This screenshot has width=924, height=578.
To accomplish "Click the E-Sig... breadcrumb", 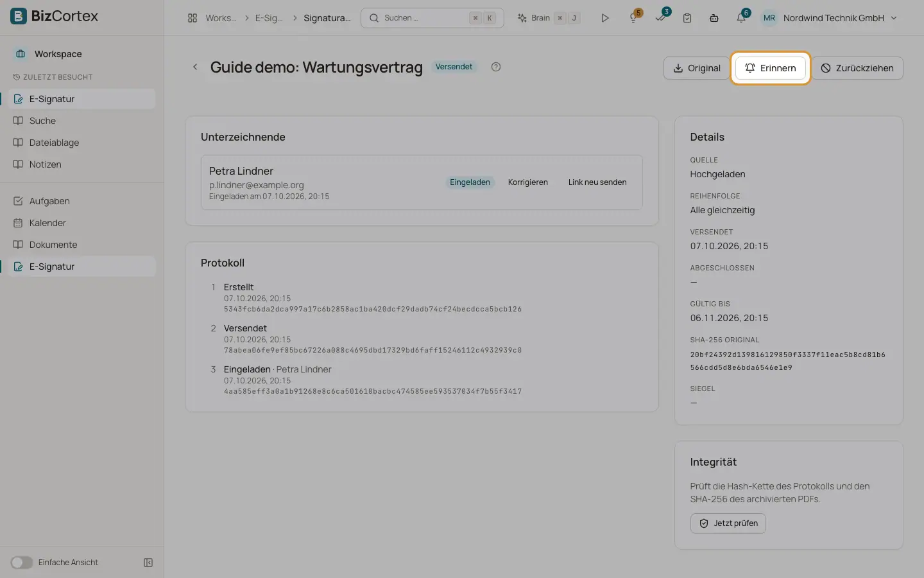I will [269, 18].
